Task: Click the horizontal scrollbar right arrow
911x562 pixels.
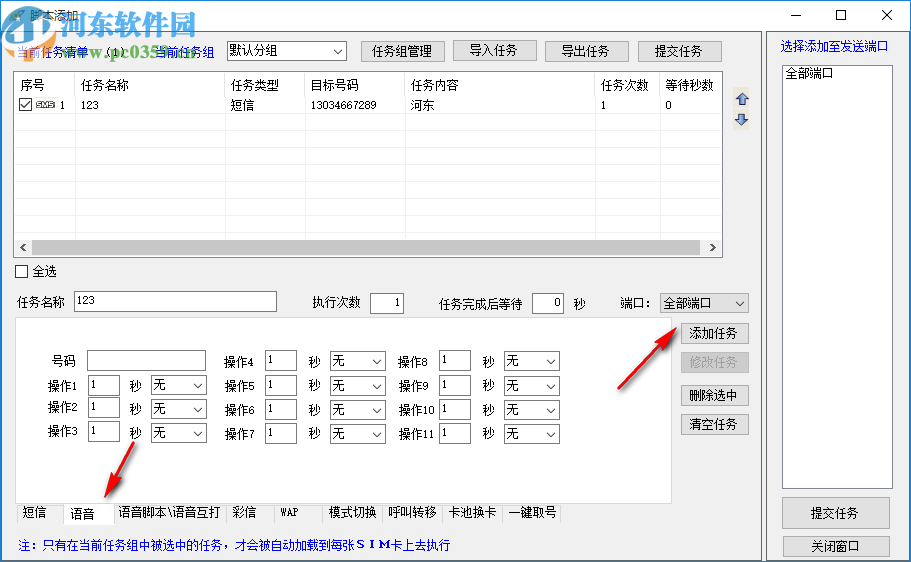Action: coord(712,248)
